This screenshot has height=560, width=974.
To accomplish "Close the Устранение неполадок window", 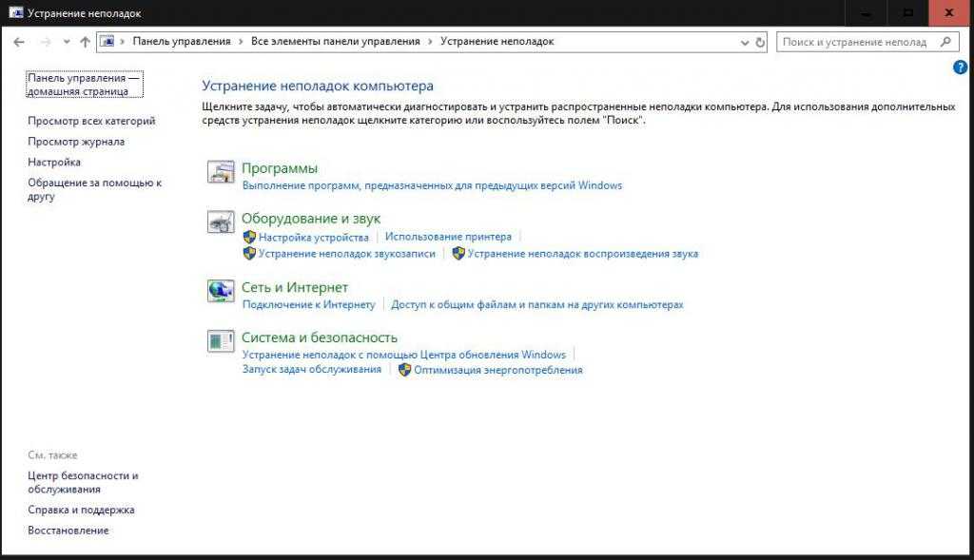I will pyautogui.click(x=949, y=13).
